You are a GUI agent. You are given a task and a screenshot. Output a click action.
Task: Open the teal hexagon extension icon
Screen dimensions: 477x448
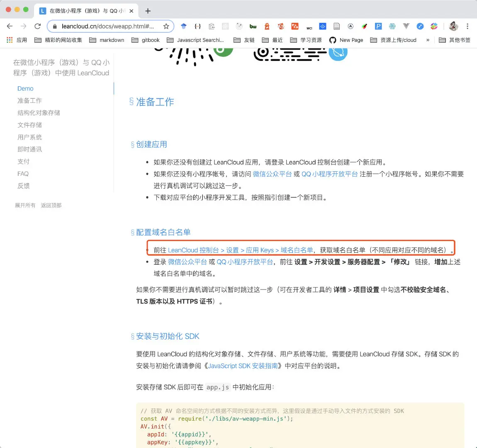[392, 27]
